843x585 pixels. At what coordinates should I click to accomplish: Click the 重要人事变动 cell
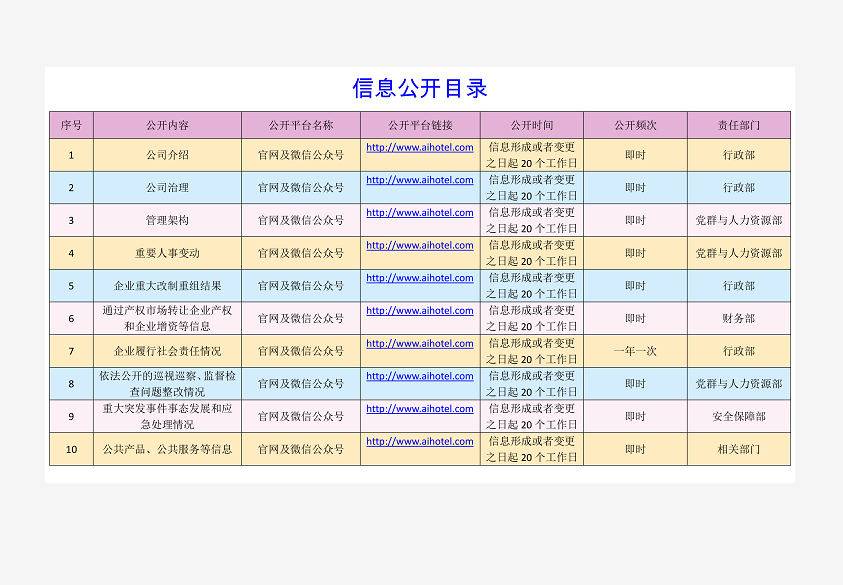point(168,253)
